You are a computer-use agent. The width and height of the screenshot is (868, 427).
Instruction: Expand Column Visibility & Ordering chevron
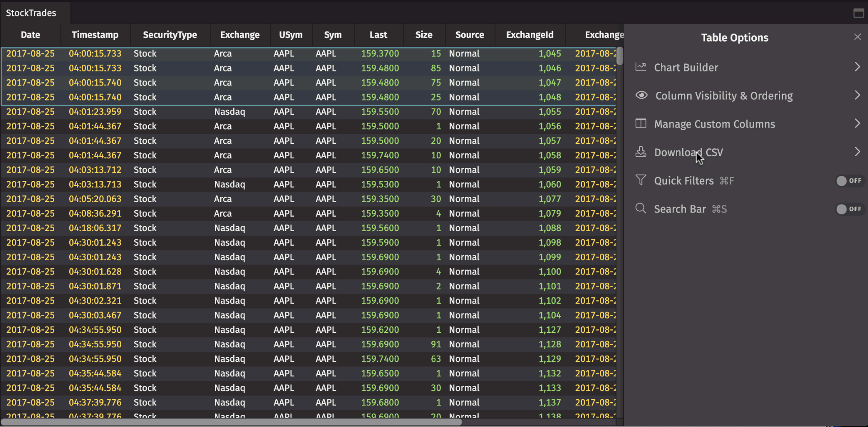857,95
